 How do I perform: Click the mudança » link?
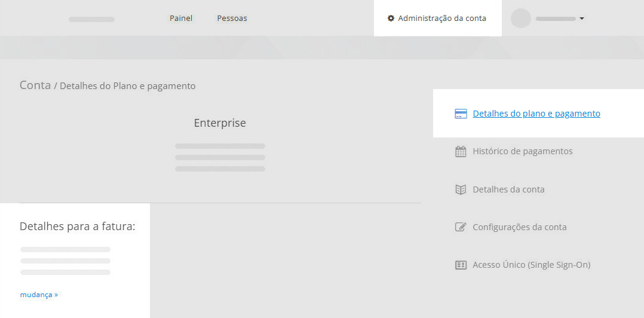pos(39,295)
